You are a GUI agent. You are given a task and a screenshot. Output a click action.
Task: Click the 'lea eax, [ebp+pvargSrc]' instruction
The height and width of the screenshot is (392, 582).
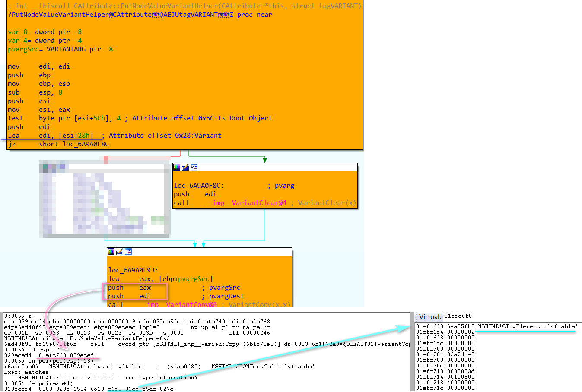(x=161, y=279)
